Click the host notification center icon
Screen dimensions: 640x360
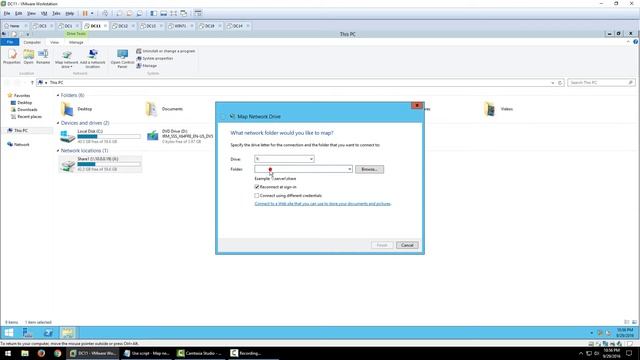pos(629,353)
